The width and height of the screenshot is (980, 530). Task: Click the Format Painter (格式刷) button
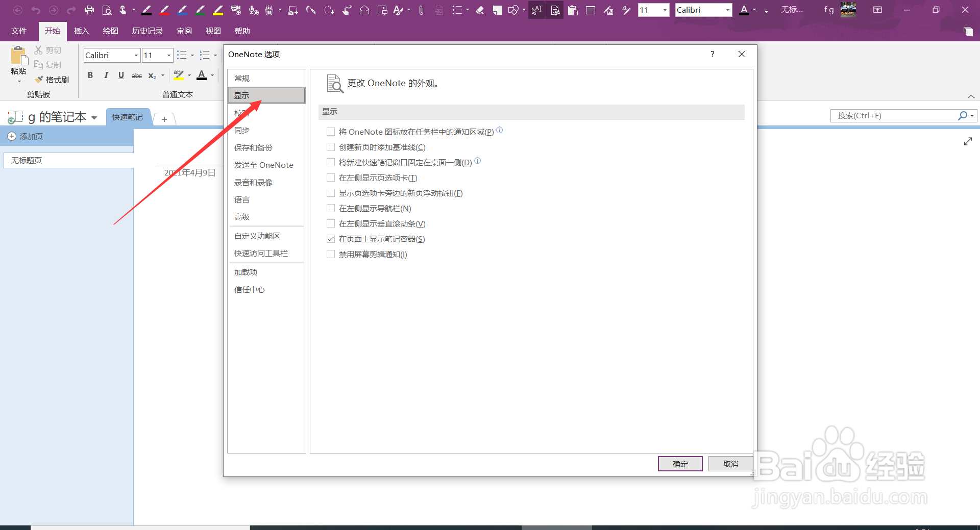pyautogui.click(x=52, y=80)
